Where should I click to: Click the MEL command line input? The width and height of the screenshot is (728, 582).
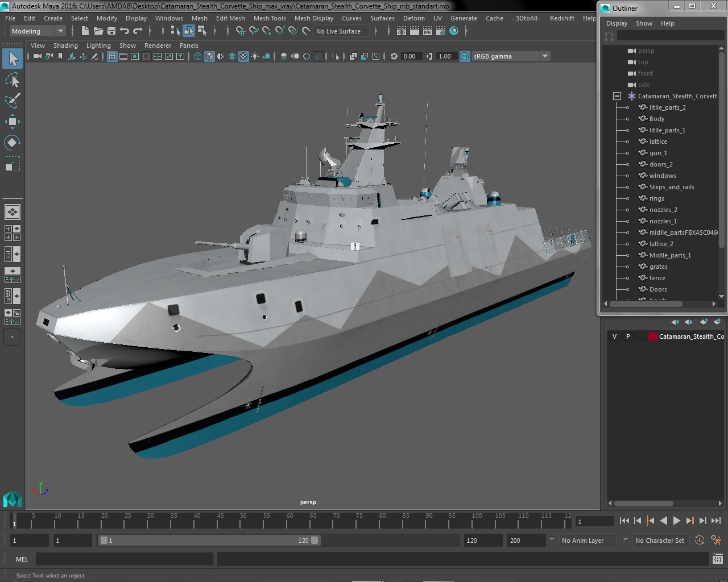coord(125,559)
